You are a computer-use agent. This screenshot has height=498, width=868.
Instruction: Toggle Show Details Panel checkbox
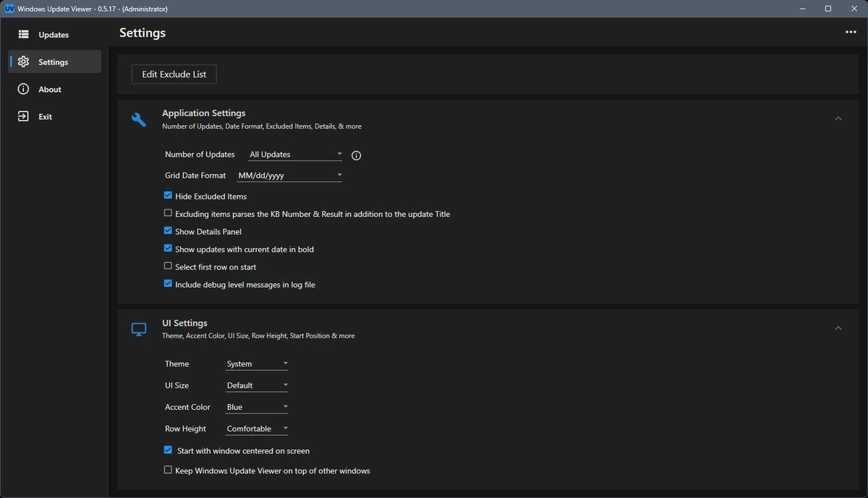168,231
